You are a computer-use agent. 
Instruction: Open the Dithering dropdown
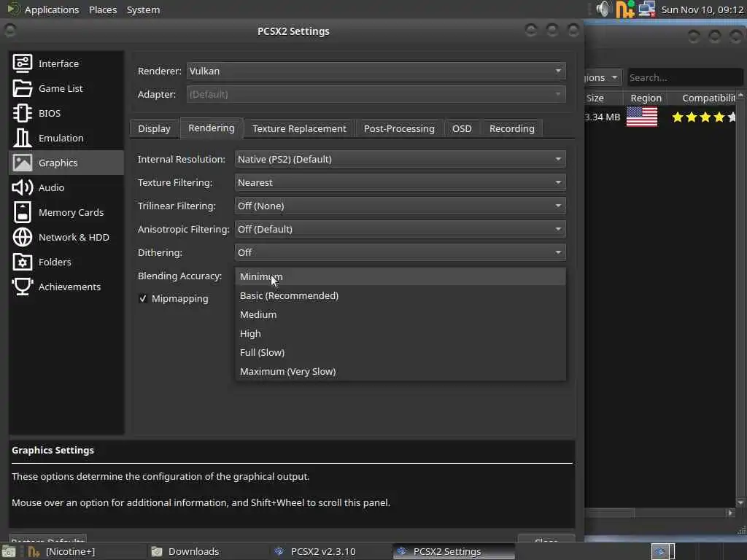click(x=400, y=252)
